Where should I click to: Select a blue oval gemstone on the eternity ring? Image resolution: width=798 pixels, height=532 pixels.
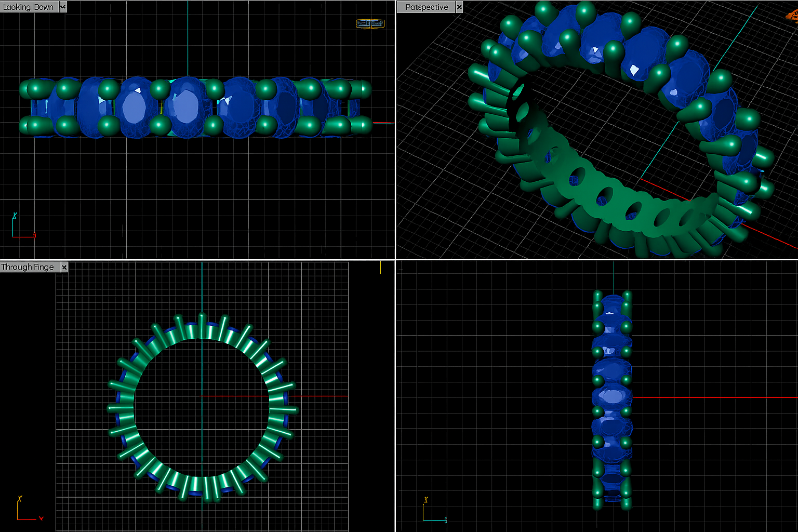click(187, 107)
